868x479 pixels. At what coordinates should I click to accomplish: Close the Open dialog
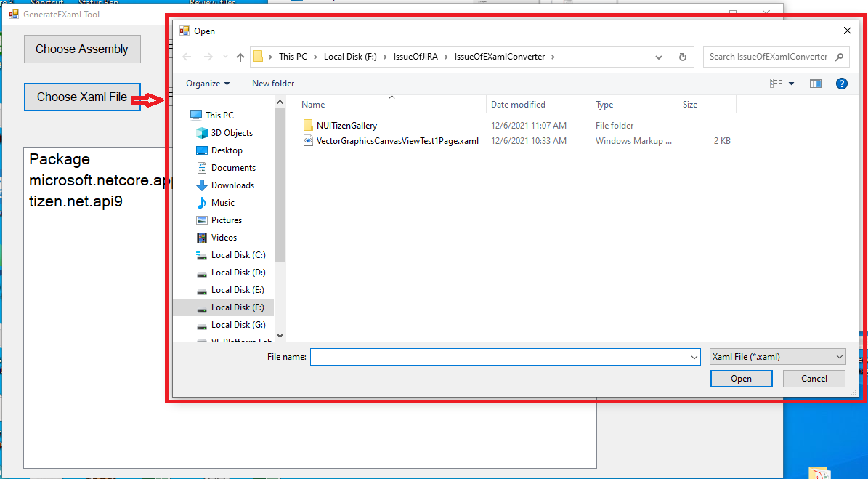847,31
